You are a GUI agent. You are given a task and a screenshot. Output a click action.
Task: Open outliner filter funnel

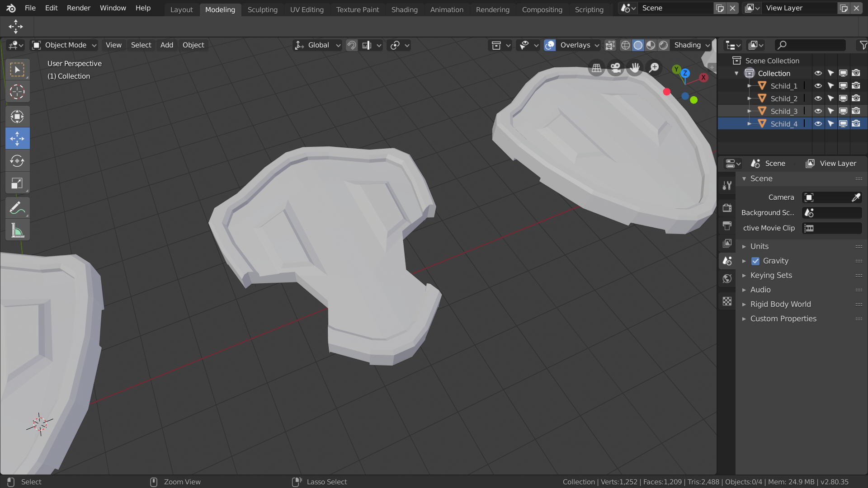pyautogui.click(x=863, y=45)
